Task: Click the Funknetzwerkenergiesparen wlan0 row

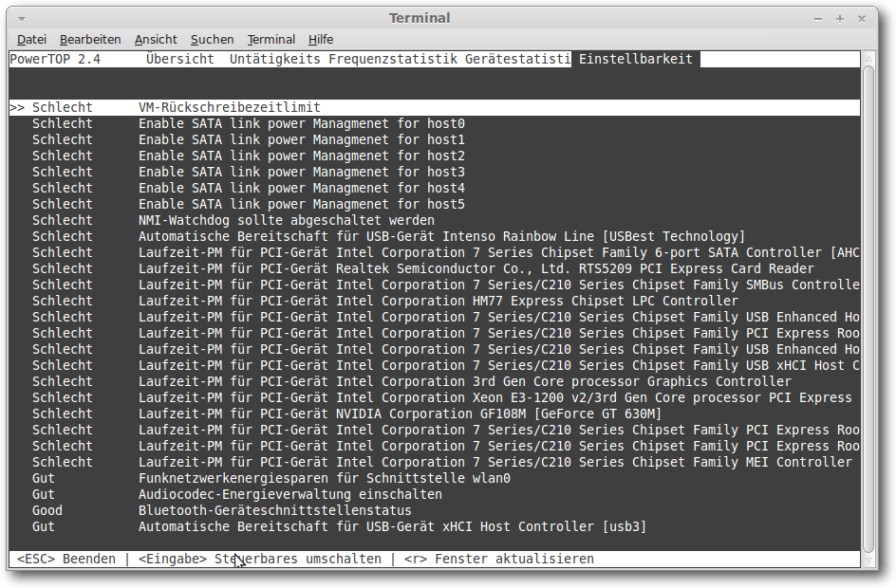Action: tap(435, 478)
